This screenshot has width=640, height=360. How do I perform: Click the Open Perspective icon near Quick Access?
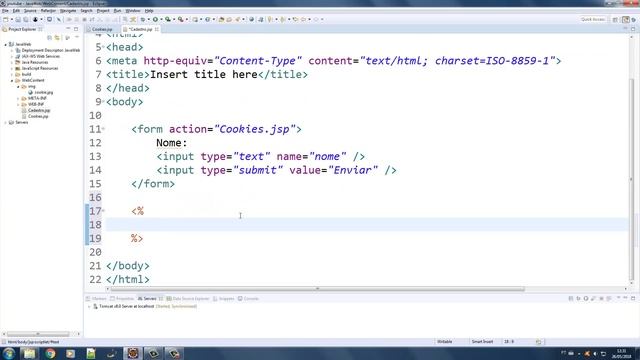coord(615,19)
